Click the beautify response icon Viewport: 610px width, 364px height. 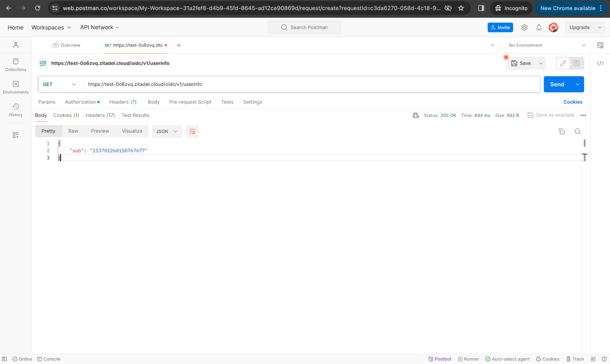click(x=192, y=131)
